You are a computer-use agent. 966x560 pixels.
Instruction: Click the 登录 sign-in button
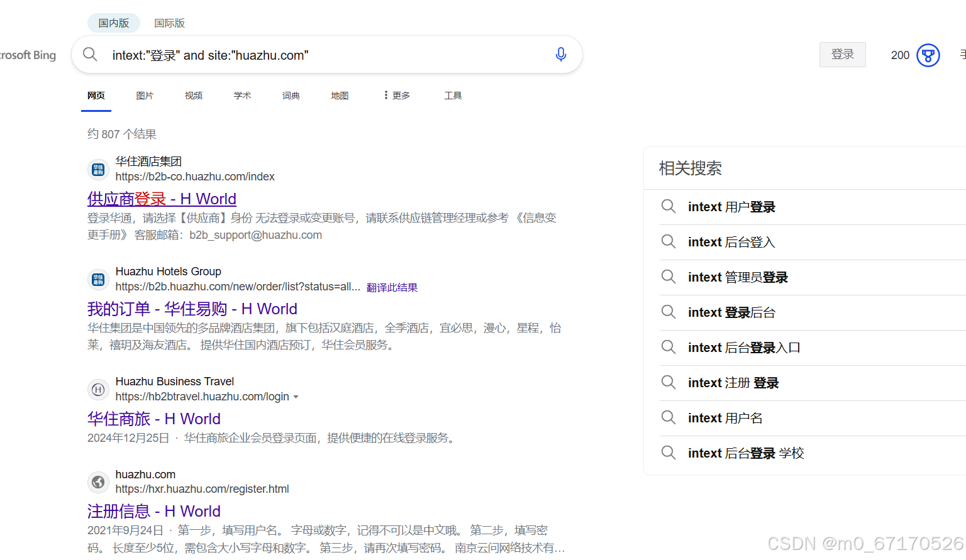coord(843,55)
